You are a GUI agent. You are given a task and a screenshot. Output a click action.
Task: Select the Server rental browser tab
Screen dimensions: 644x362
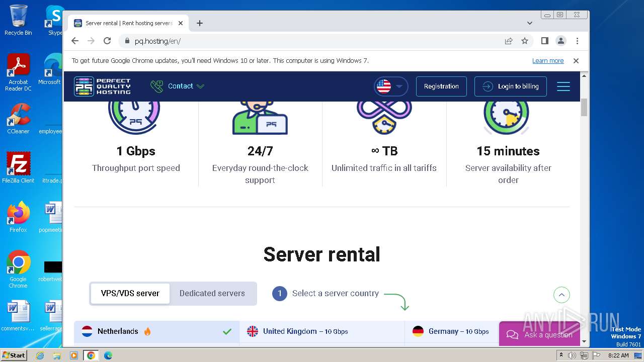pyautogui.click(x=129, y=23)
